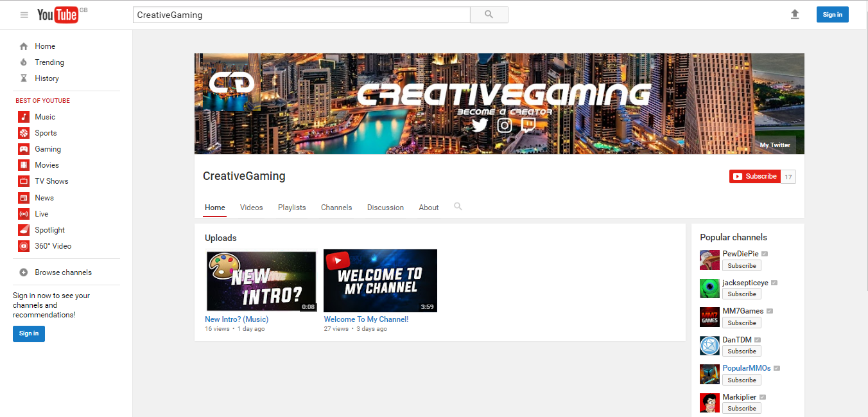Click the Browse channels plus icon

[24, 272]
